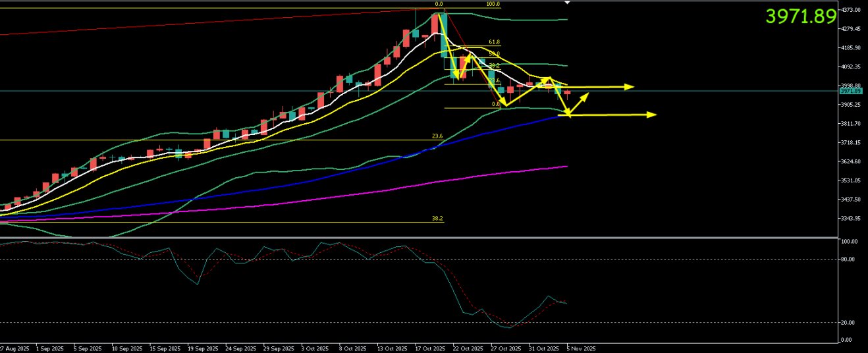This screenshot has width=868, height=353.
Task: Click the lower yellow horizontal arrow's arrowhead
Action: click(652, 115)
